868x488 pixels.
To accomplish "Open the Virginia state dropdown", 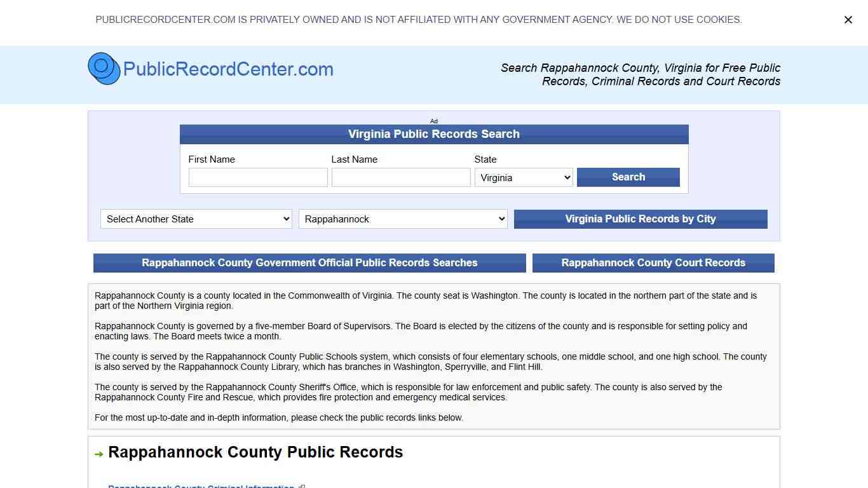I will (523, 177).
